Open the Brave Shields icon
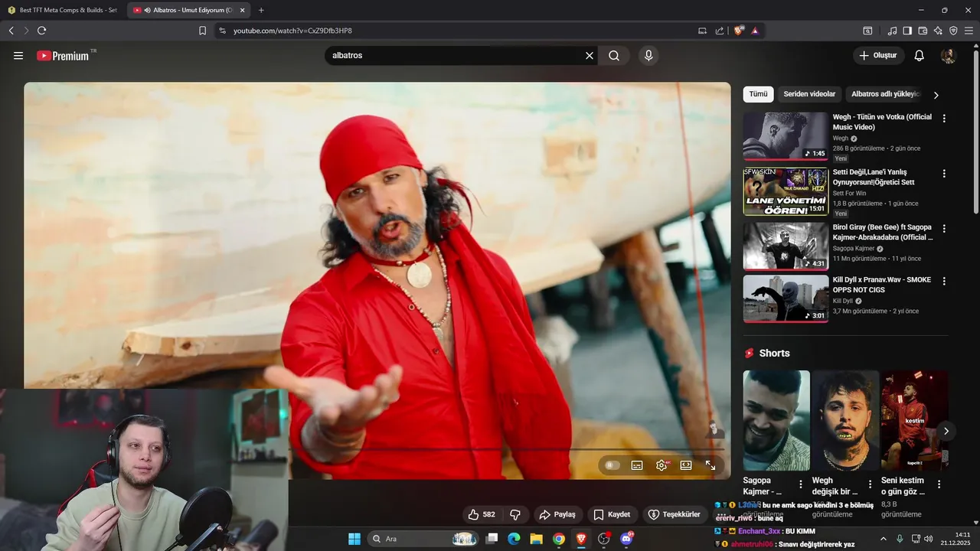Screen dimensions: 980x551 pyautogui.click(x=738, y=31)
